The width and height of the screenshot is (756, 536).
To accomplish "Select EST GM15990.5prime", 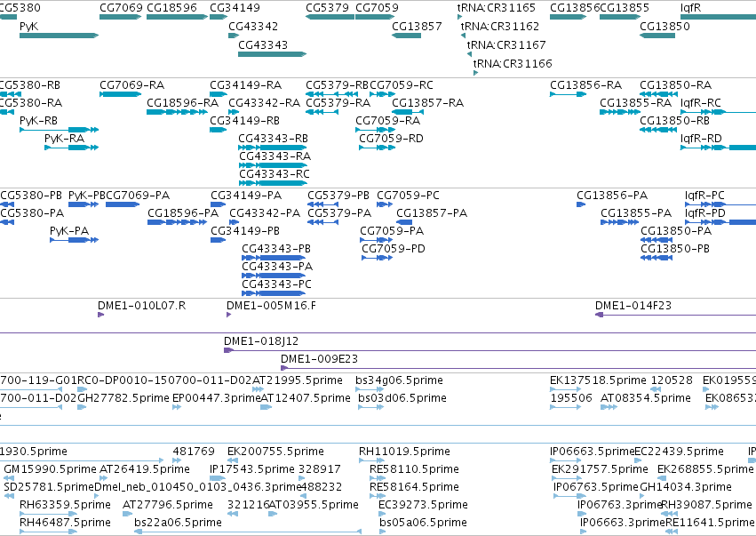I will click(9, 478).
